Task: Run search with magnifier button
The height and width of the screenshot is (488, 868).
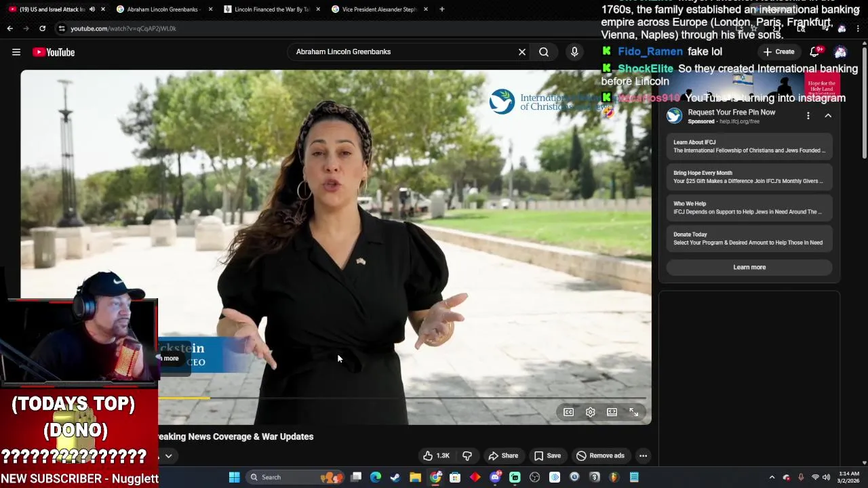Action: [544, 52]
